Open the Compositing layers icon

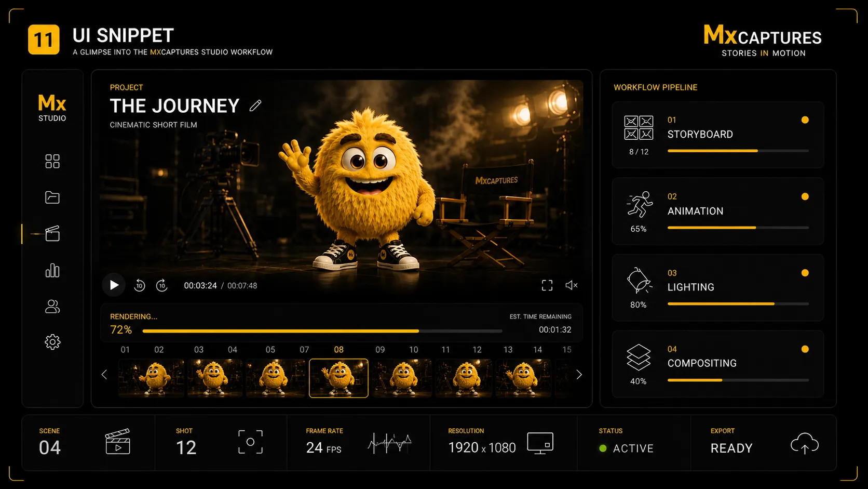tap(639, 357)
